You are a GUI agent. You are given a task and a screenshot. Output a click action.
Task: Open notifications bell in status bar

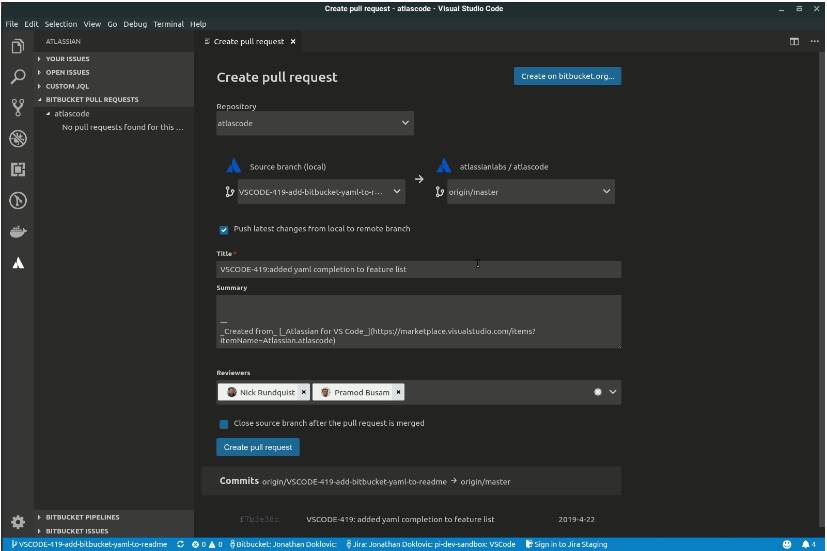coord(809,544)
